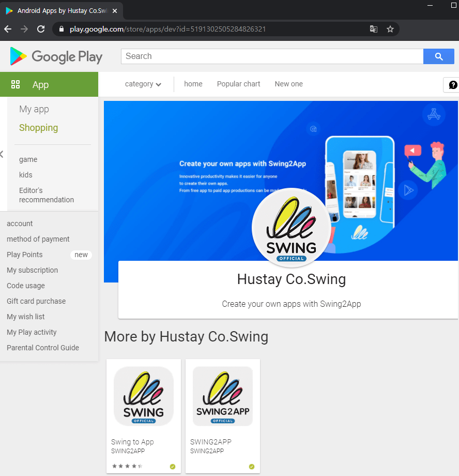Open the help question mark icon
Screen dimensions: 459x476
click(453, 85)
